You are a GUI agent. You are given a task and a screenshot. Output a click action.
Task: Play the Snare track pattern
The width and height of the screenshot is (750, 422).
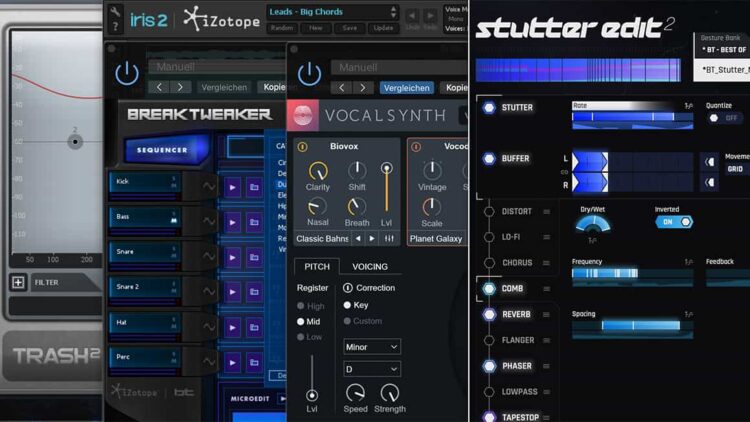tap(232, 257)
